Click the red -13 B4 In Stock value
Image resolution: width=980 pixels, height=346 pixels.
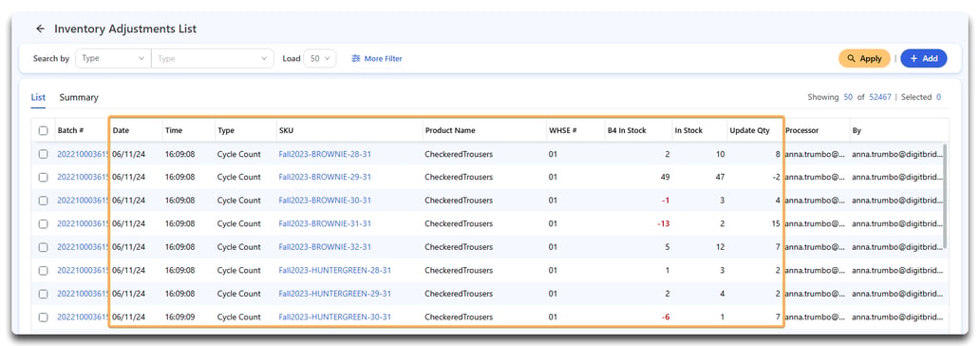pos(663,223)
